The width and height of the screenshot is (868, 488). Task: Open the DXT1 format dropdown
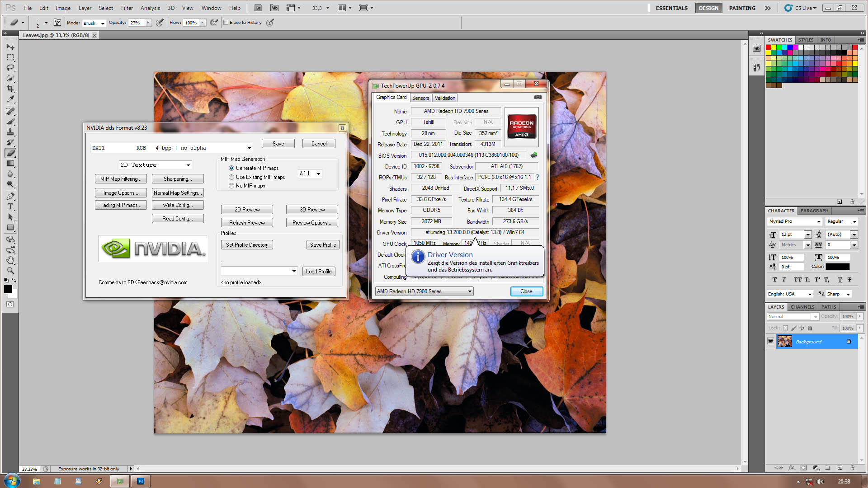tap(249, 148)
